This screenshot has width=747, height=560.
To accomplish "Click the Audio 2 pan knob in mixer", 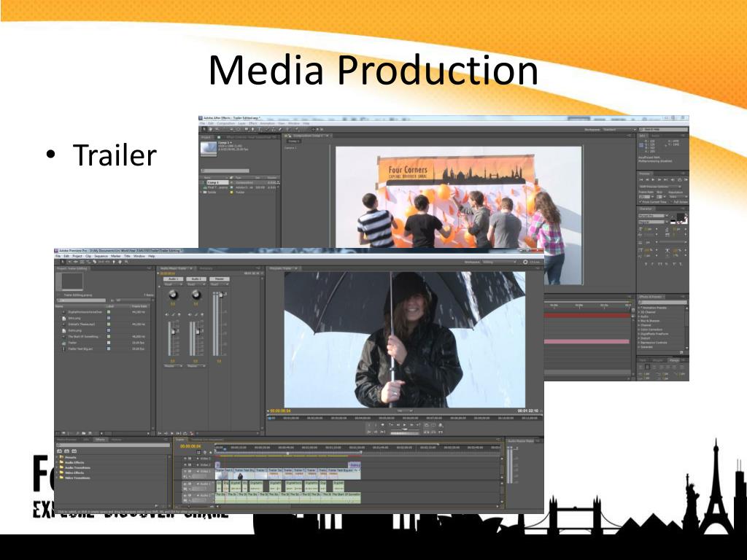I will (x=196, y=295).
